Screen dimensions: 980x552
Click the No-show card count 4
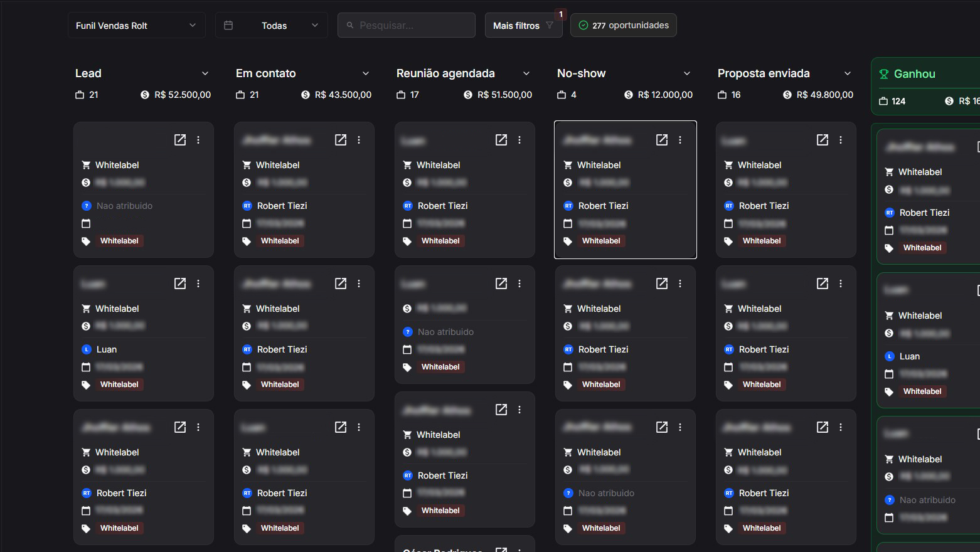[573, 95]
